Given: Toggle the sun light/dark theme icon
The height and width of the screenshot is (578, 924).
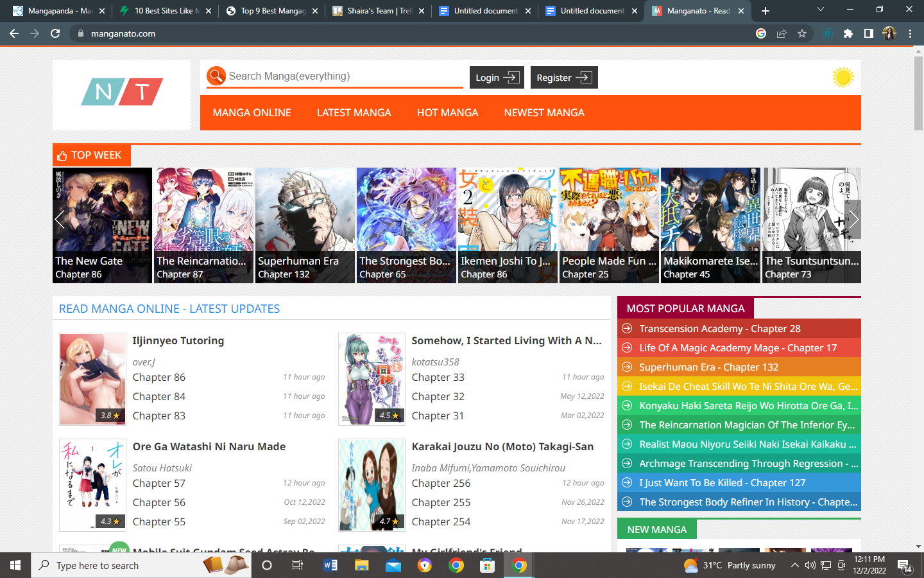Looking at the screenshot, I should [843, 77].
